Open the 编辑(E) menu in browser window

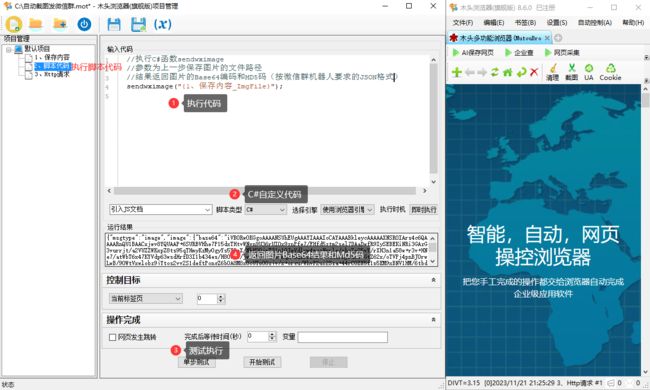click(494, 22)
